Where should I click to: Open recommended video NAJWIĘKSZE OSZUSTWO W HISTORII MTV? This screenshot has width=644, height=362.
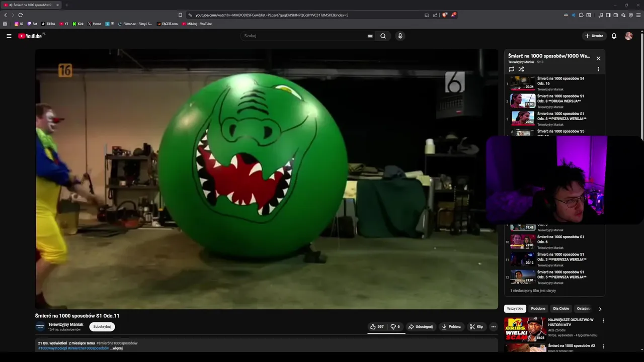pyautogui.click(x=571, y=322)
